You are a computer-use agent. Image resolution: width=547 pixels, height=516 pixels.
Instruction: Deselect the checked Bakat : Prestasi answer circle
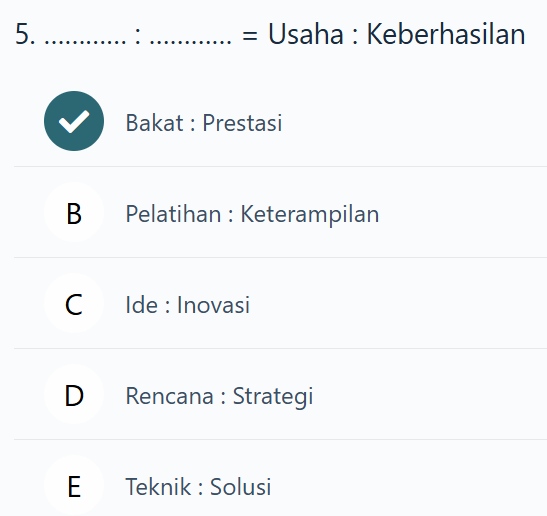pyautogui.click(x=74, y=121)
